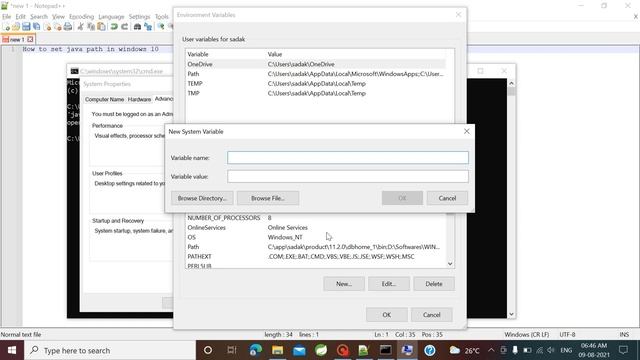This screenshot has height=360, width=640.
Task: Click the Find binoculars icon in Notepad++ toolbar
Action: coord(138,27)
